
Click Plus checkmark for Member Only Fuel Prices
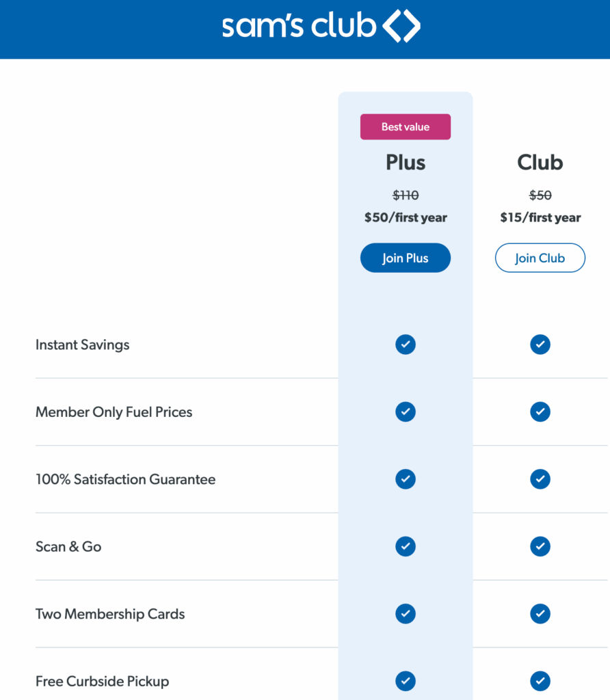(406, 412)
